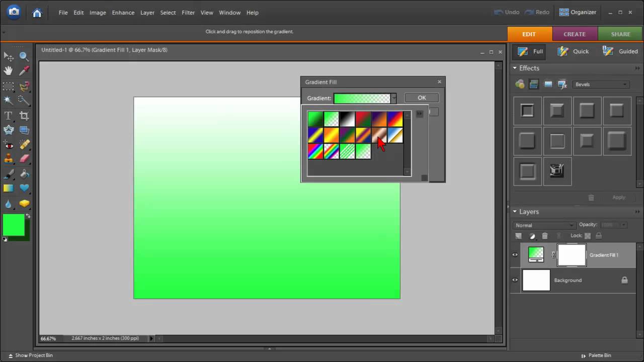Open the Opacity slider dropdown

pos(624,225)
